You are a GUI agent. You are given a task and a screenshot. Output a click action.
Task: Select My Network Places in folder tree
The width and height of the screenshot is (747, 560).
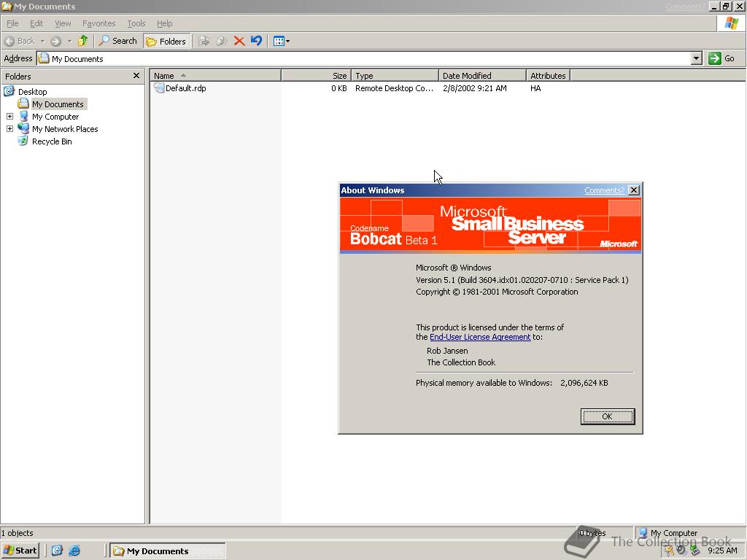[65, 128]
